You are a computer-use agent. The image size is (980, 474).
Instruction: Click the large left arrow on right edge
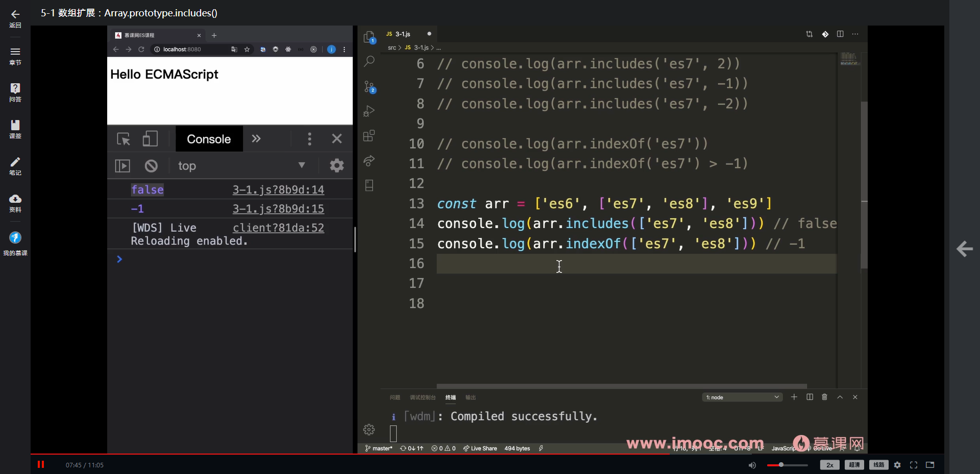point(964,249)
